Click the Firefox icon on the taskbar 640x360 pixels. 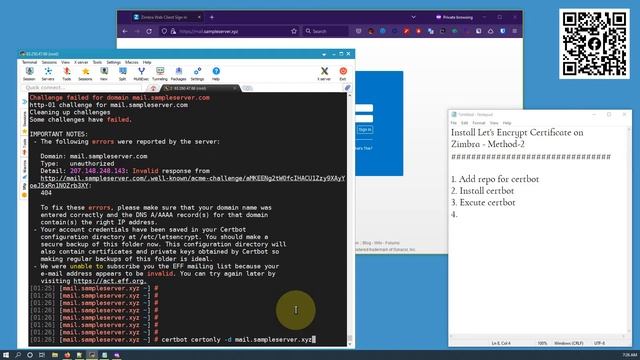tap(67, 355)
